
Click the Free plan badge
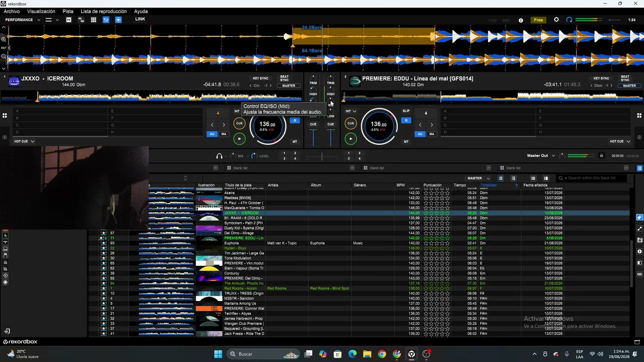[538, 20]
